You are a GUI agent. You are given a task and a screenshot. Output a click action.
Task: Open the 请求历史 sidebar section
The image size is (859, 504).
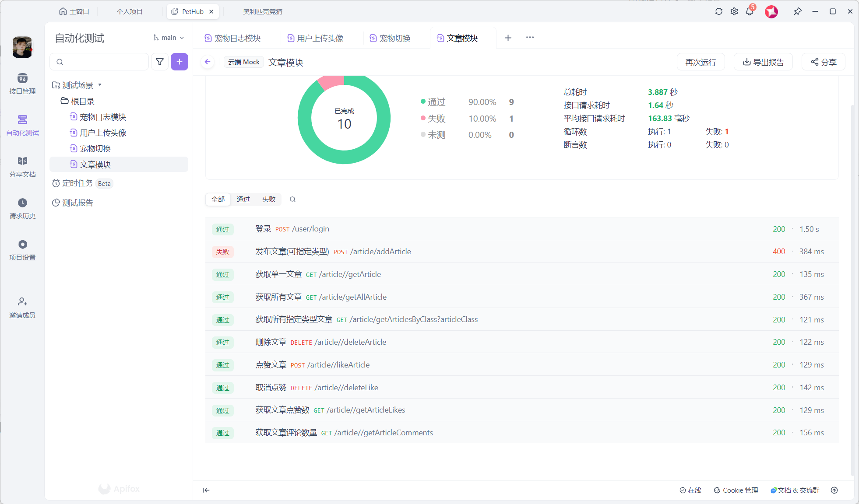point(22,208)
